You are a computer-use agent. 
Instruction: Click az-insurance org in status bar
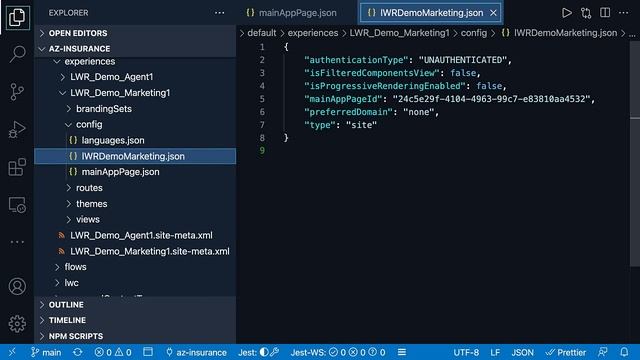tap(196, 352)
